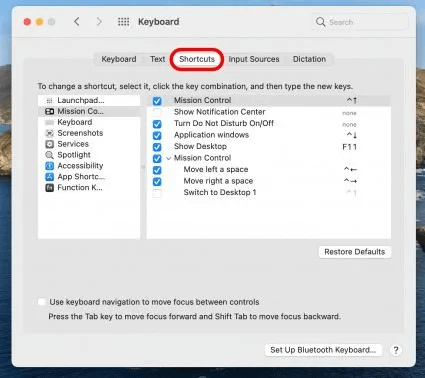Click the Keyboard category icon in sidebar
Image resolution: width=425 pixels, height=378 pixels.
click(49, 122)
